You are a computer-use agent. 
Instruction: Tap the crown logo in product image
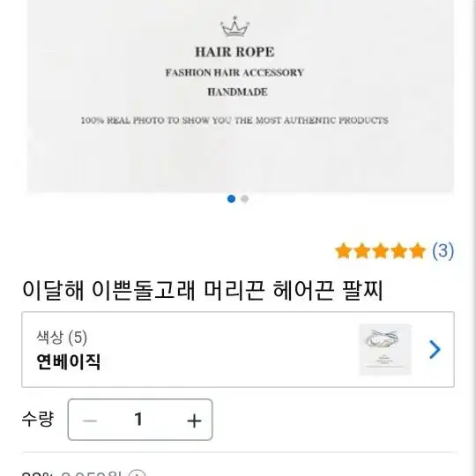tap(234, 26)
